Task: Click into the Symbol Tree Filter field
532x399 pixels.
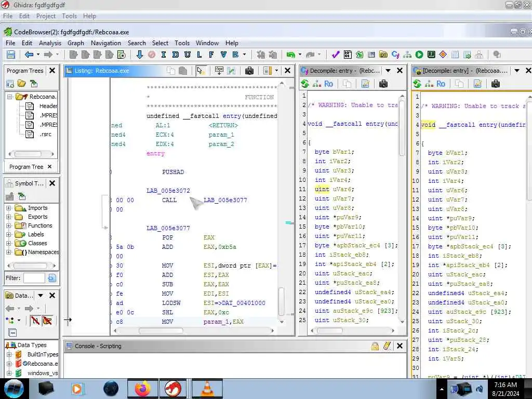Action: 34,278
